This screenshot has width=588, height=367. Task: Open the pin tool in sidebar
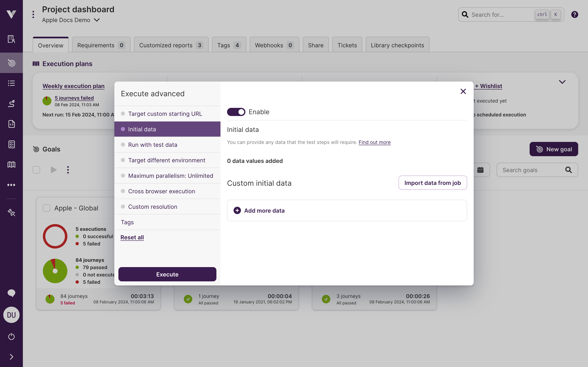coord(11,212)
